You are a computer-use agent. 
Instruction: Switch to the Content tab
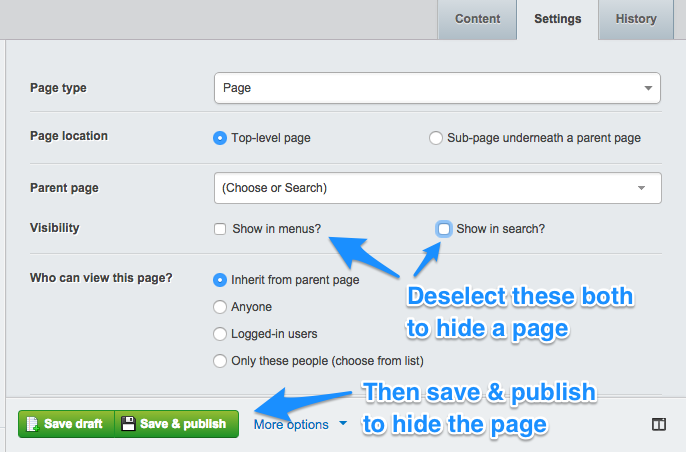pyautogui.click(x=477, y=19)
